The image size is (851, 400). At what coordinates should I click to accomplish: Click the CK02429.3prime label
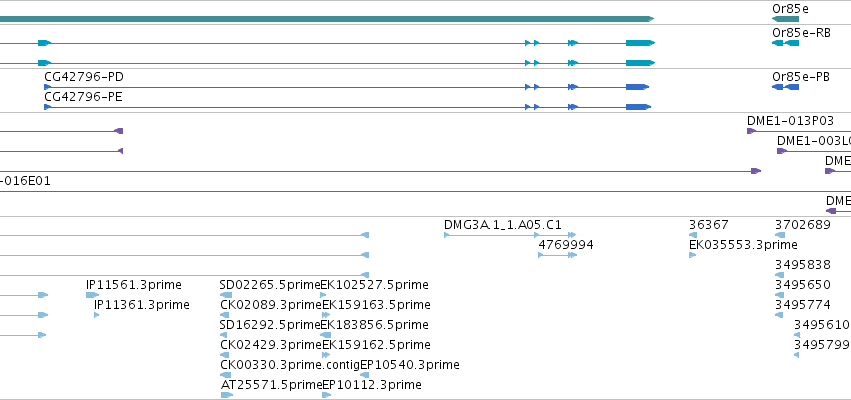[x=271, y=345]
